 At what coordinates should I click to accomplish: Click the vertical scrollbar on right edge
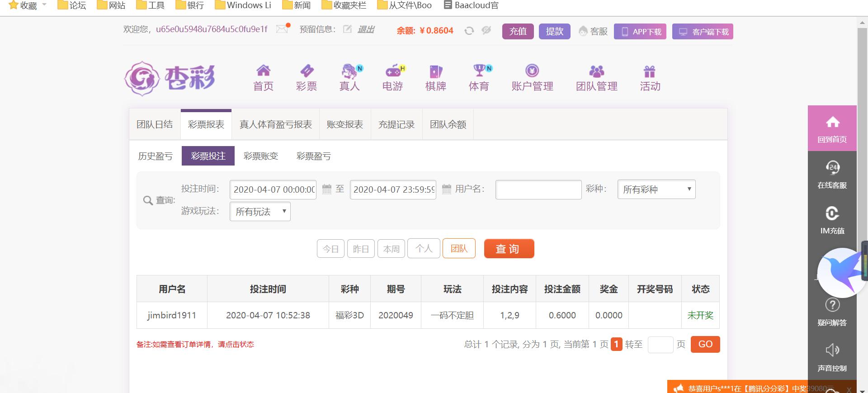[862, 136]
